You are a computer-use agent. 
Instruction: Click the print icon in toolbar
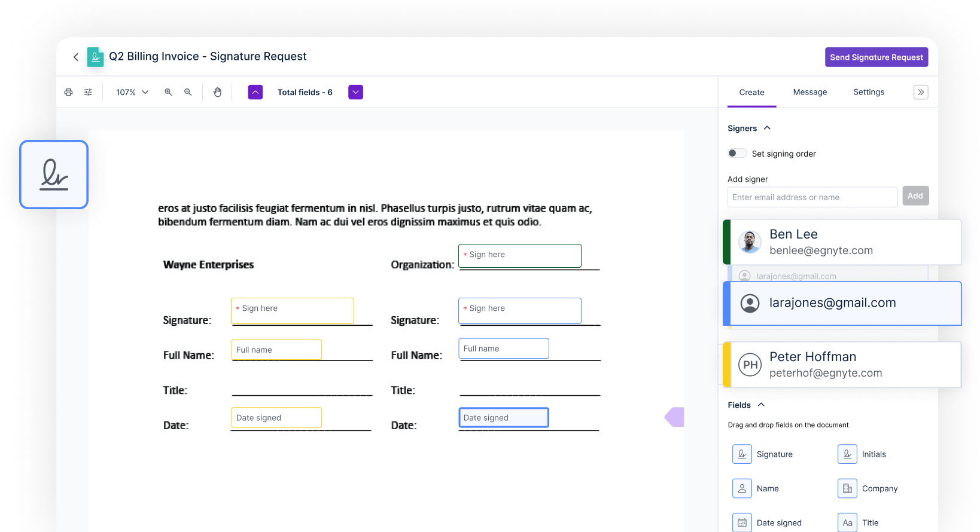pyautogui.click(x=68, y=92)
